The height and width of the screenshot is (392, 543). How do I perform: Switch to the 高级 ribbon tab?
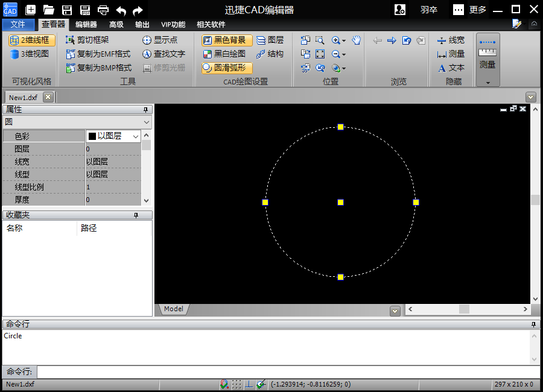pyautogui.click(x=116, y=25)
